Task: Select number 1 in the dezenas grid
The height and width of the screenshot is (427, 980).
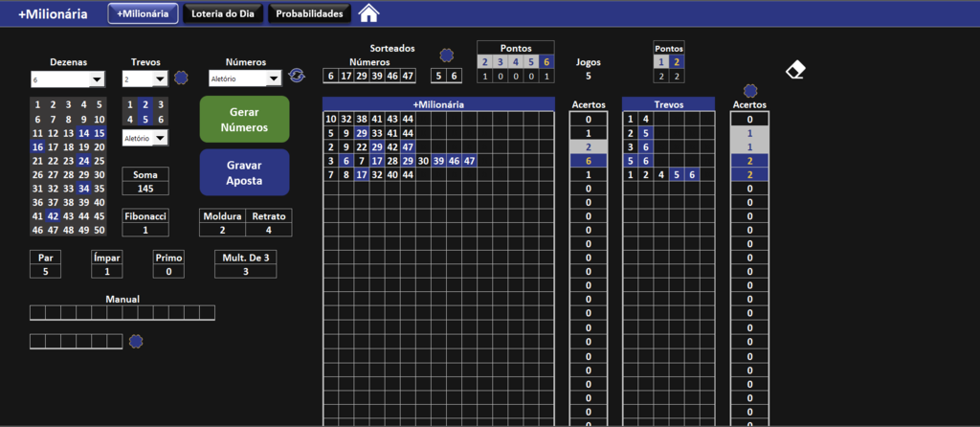Action: (37, 104)
